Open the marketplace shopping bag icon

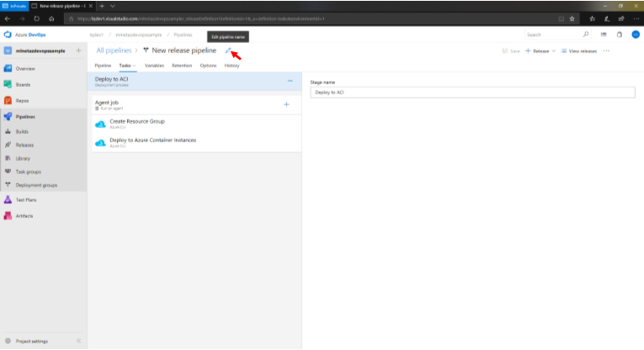point(619,34)
